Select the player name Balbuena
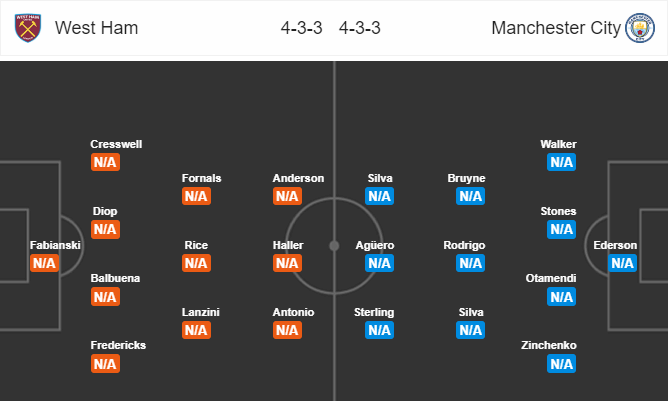This screenshot has width=668, height=401. (x=116, y=278)
